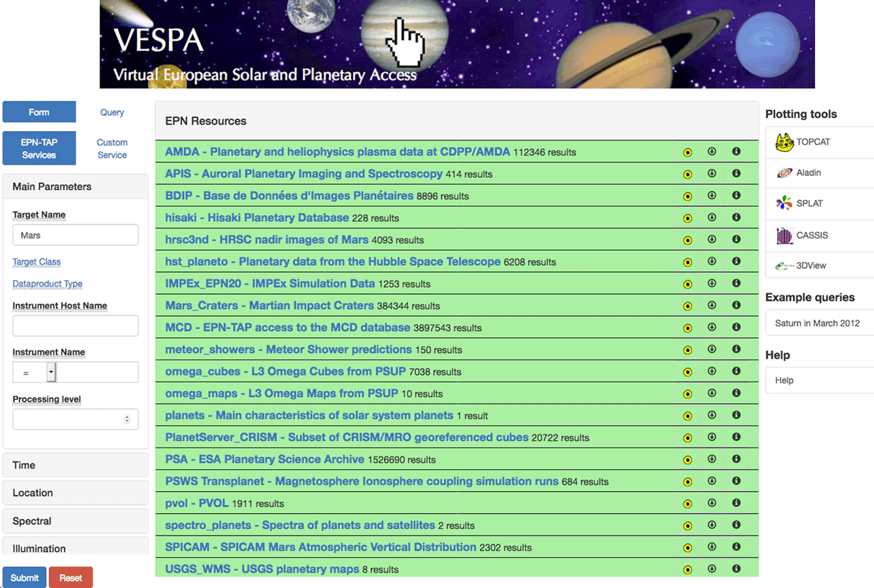Click the 3DView icon
The width and height of the screenshot is (874, 588).
pos(784,266)
